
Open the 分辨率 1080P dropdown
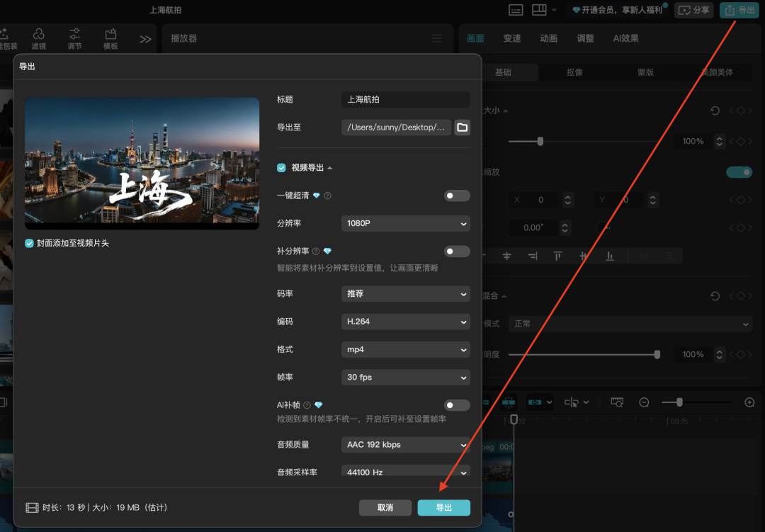405,223
